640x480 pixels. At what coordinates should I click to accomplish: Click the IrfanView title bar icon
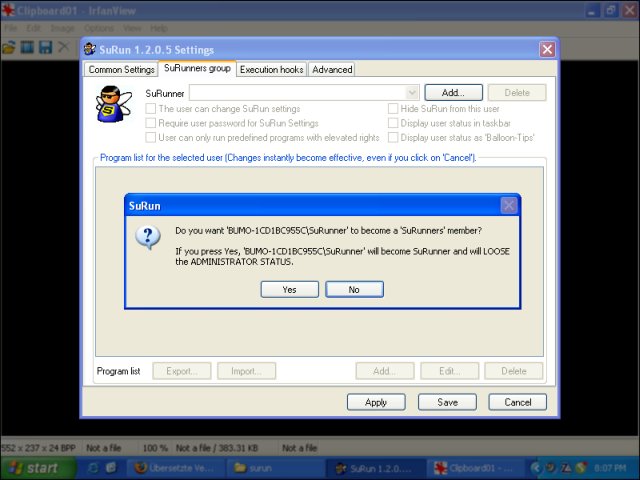pos(8,10)
